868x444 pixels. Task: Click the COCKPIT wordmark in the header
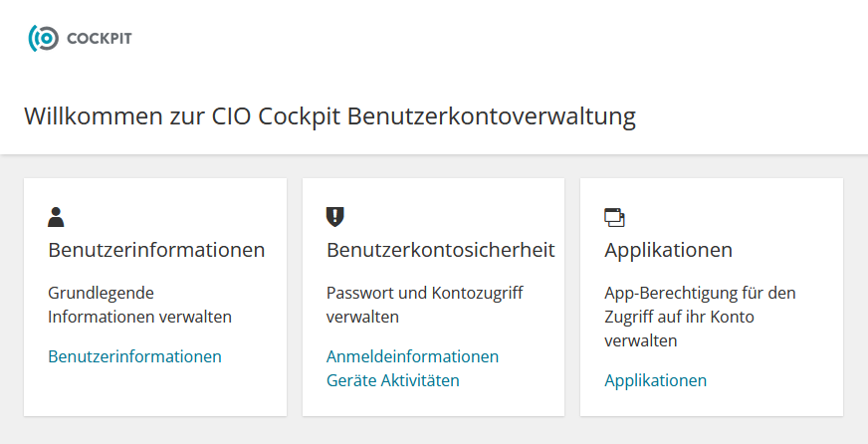point(100,39)
